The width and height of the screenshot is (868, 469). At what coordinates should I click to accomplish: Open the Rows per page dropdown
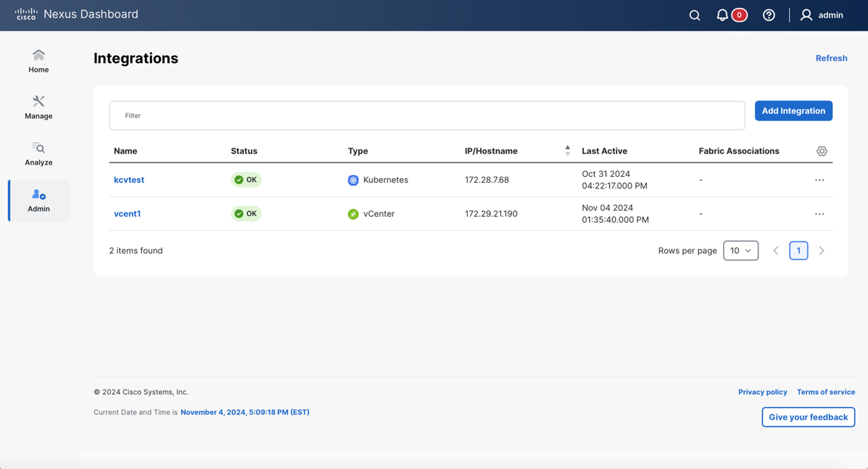(x=741, y=250)
